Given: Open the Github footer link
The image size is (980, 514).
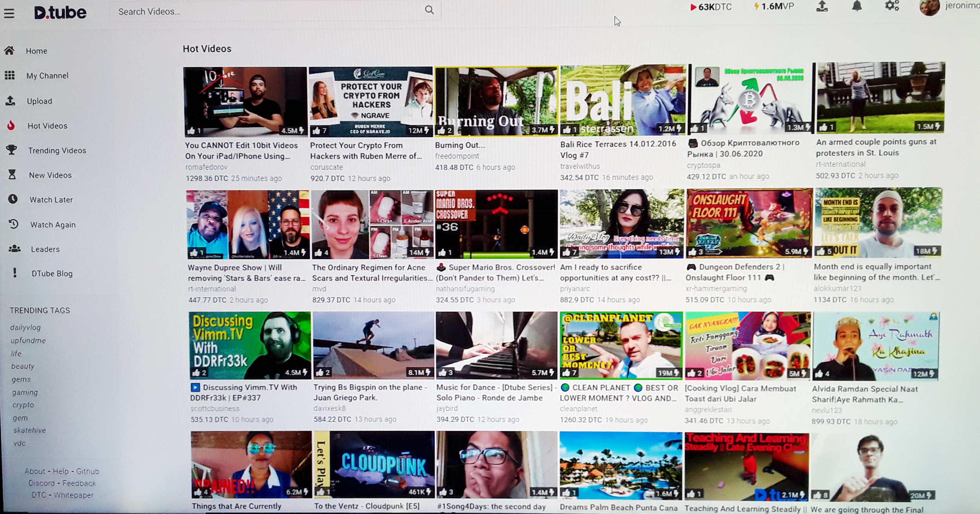Looking at the screenshot, I should (x=88, y=471).
